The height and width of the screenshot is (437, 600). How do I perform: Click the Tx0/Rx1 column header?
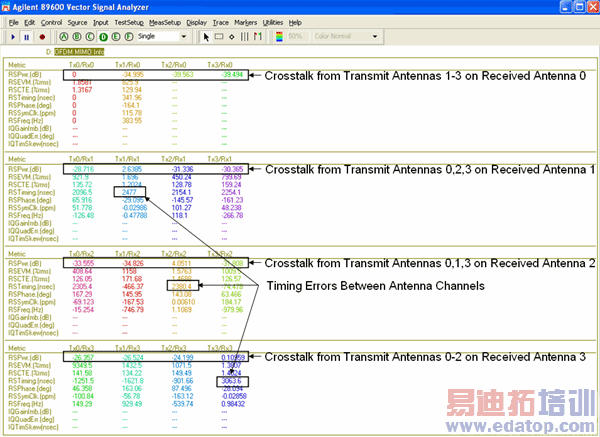[x=81, y=159]
